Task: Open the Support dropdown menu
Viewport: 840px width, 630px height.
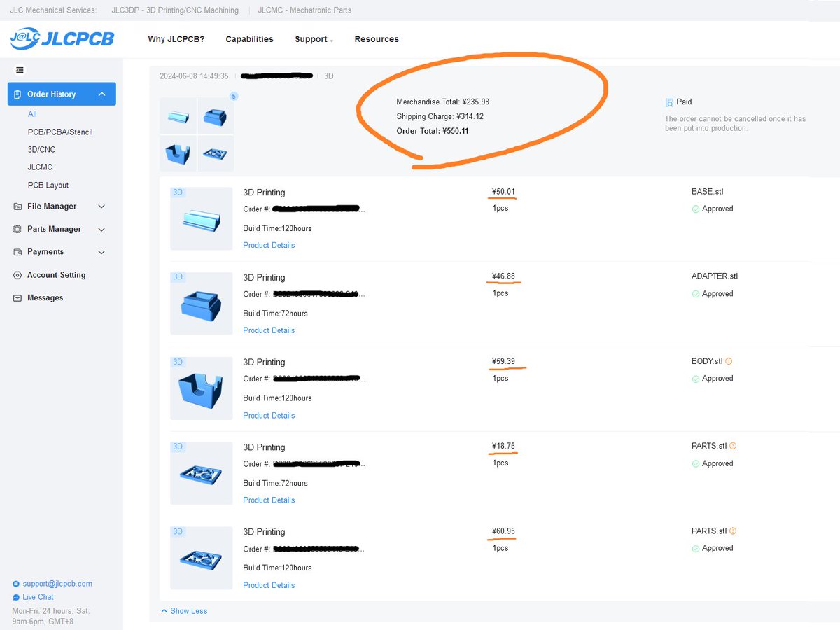Action: pyautogui.click(x=314, y=39)
